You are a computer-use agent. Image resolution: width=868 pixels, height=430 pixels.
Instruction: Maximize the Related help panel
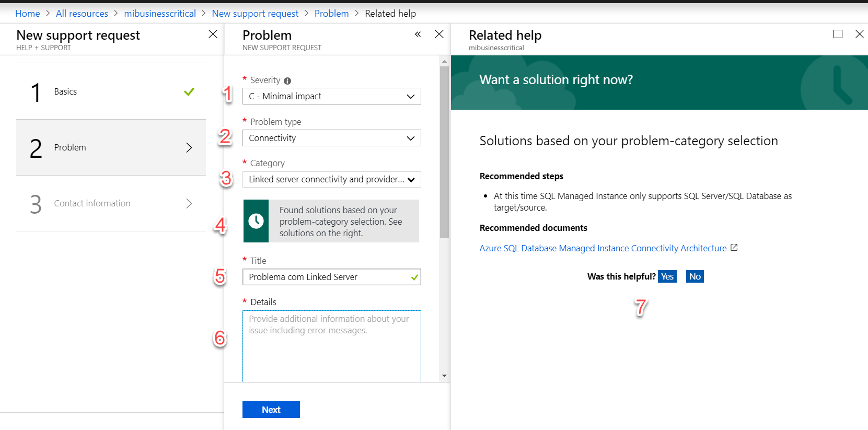838,34
